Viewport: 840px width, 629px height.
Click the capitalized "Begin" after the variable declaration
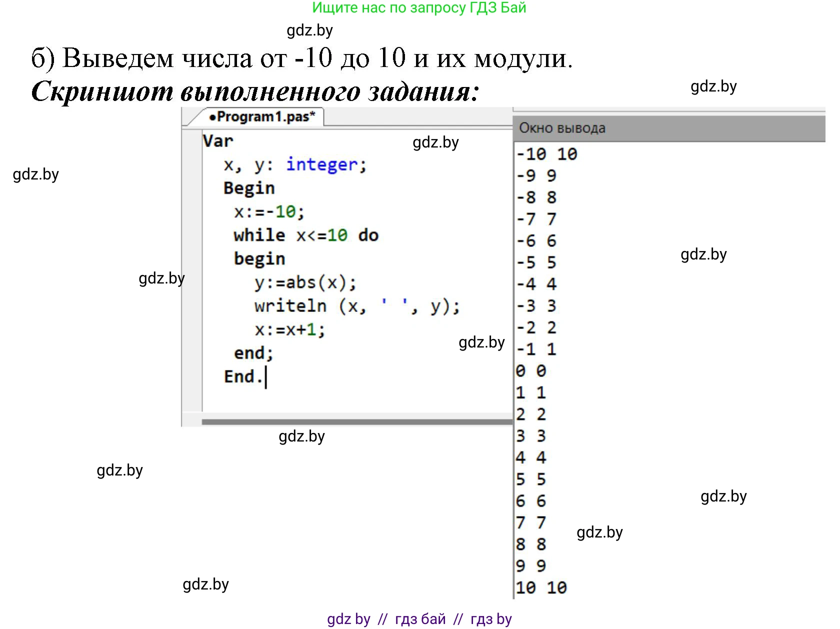pos(249,188)
